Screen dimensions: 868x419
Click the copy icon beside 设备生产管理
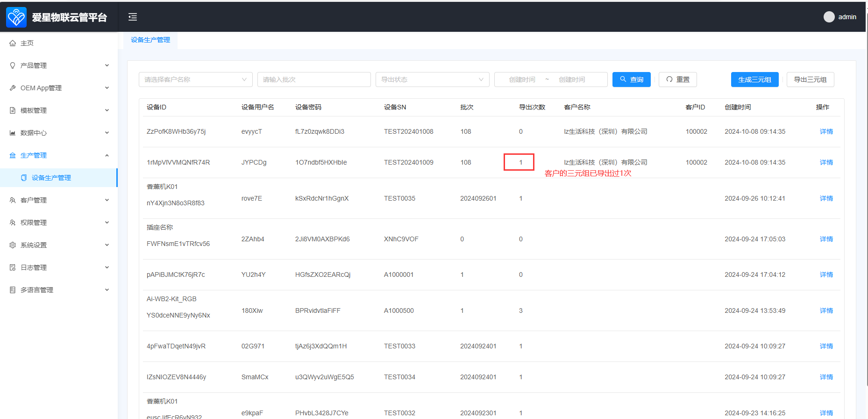tap(24, 178)
